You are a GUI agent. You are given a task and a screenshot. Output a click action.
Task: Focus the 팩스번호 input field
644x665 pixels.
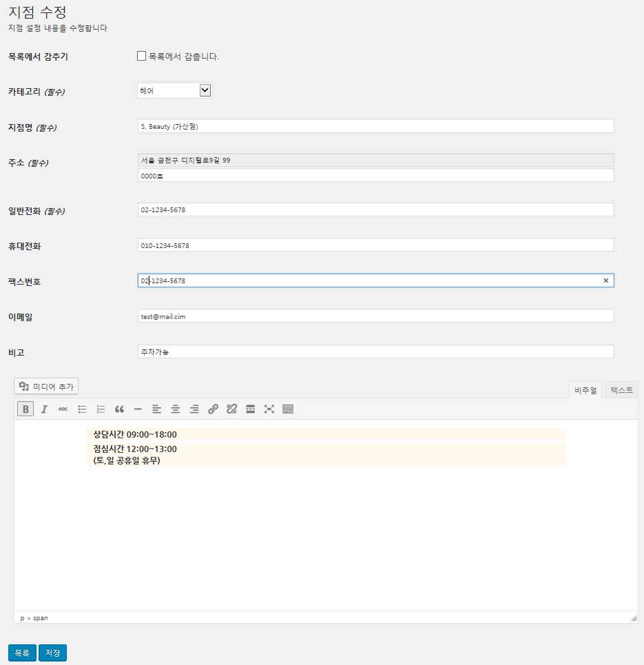pos(375,280)
